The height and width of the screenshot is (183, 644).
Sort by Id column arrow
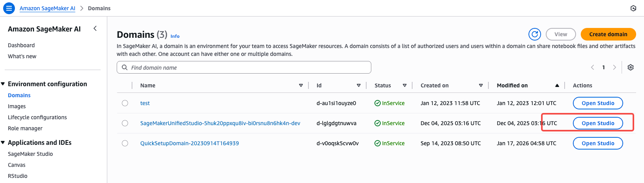pyautogui.click(x=359, y=85)
